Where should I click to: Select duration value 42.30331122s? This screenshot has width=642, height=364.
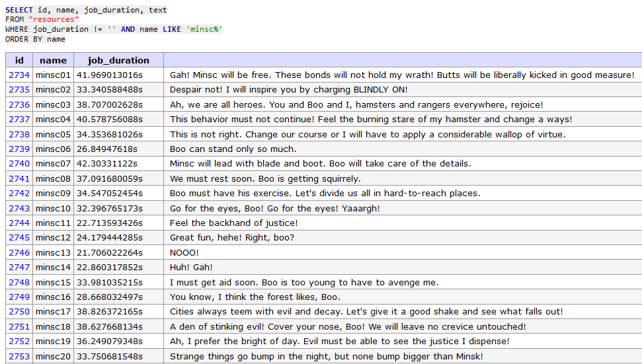coord(107,164)
